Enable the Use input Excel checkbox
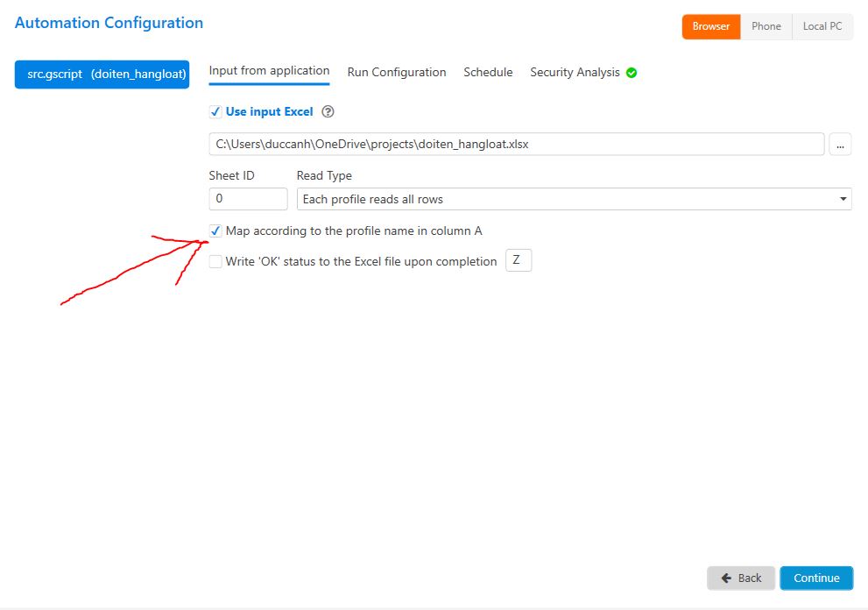This screenshot has height=610, width=868. coord(215,111)
